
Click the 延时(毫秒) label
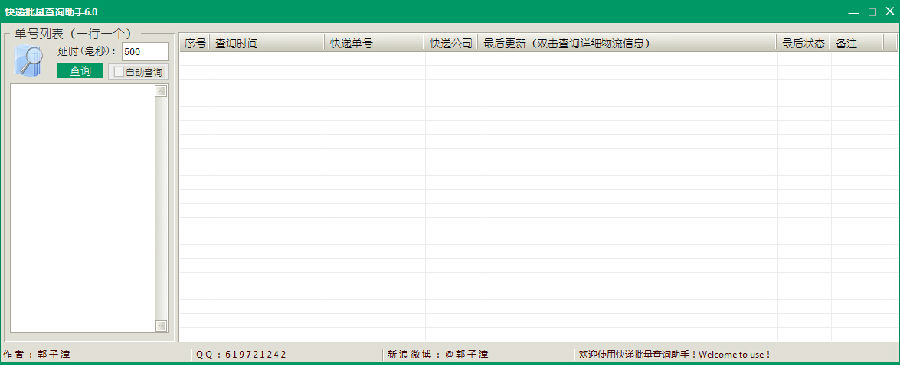click(87, 51)
